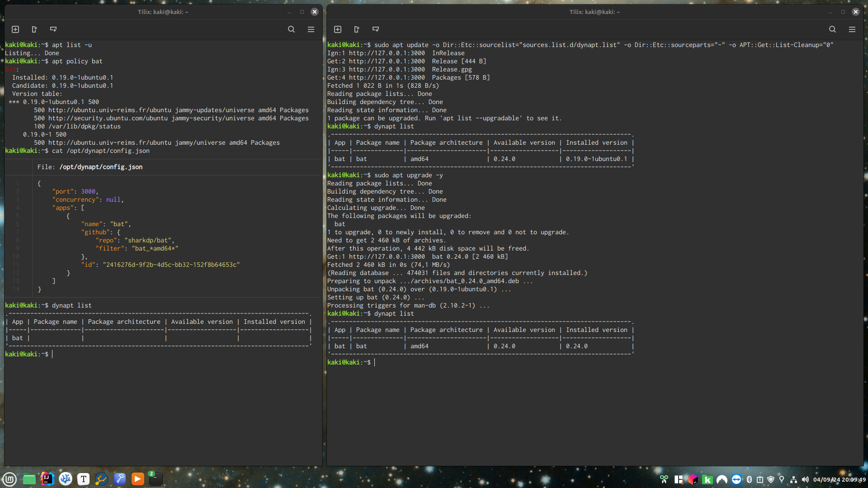Open the TeamViewer tray icon

click(736, 479)
